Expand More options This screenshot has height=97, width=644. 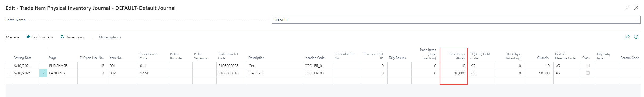(x=110, y=37)
